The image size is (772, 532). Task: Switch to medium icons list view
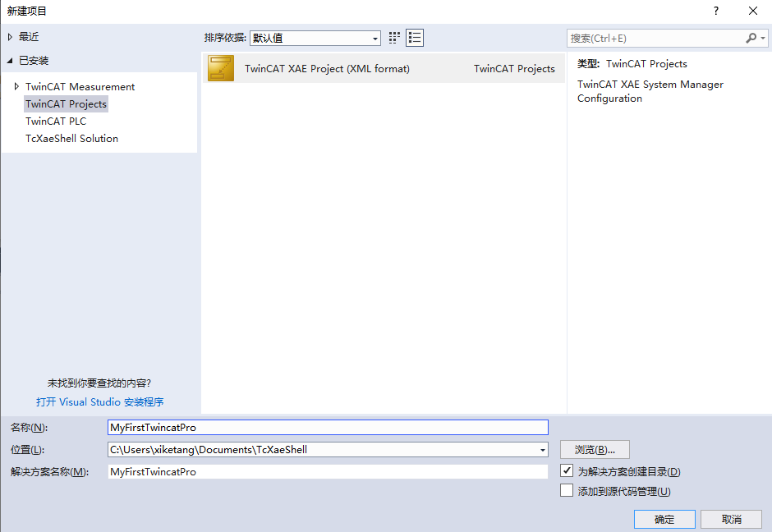(415, 38)
